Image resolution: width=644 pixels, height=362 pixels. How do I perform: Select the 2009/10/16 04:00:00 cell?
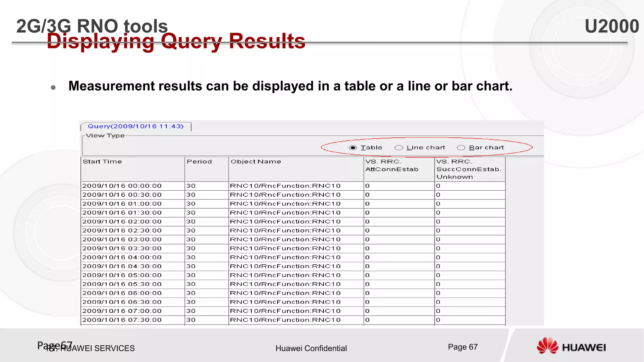133,257
